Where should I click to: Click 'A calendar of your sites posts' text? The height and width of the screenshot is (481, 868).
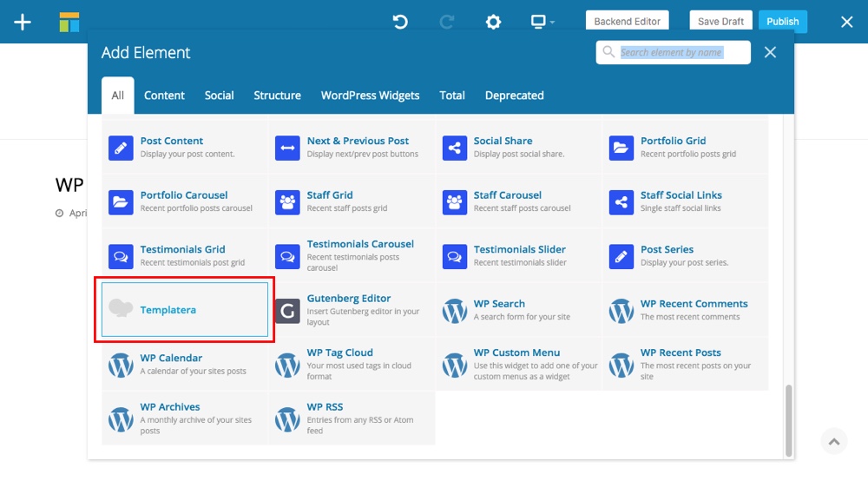point(194,371)
